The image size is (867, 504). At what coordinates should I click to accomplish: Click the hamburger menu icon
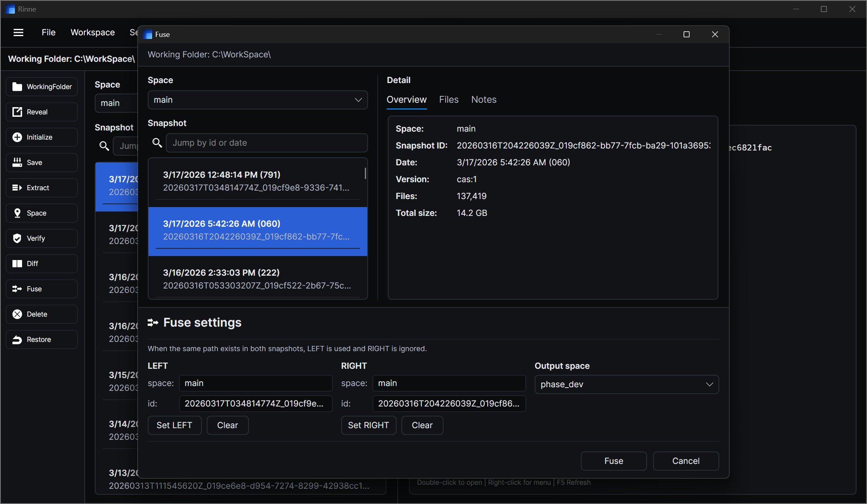click(18, 33)
